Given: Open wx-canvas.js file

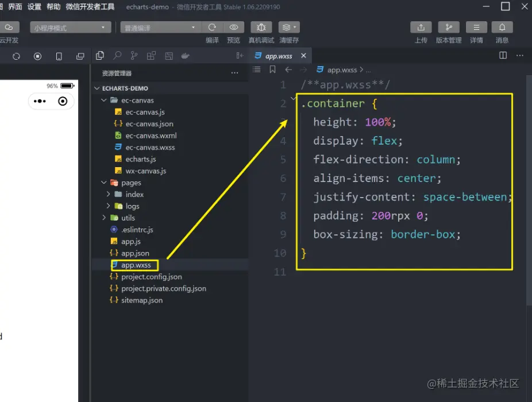Looking at the screenshot, I should click(x=145, y=171).
